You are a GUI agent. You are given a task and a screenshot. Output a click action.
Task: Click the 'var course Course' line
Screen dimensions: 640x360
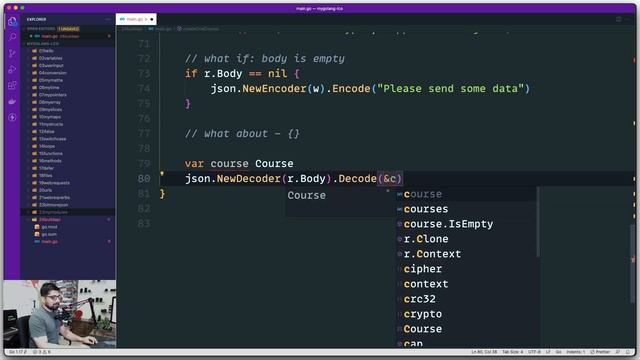point(239,164)
